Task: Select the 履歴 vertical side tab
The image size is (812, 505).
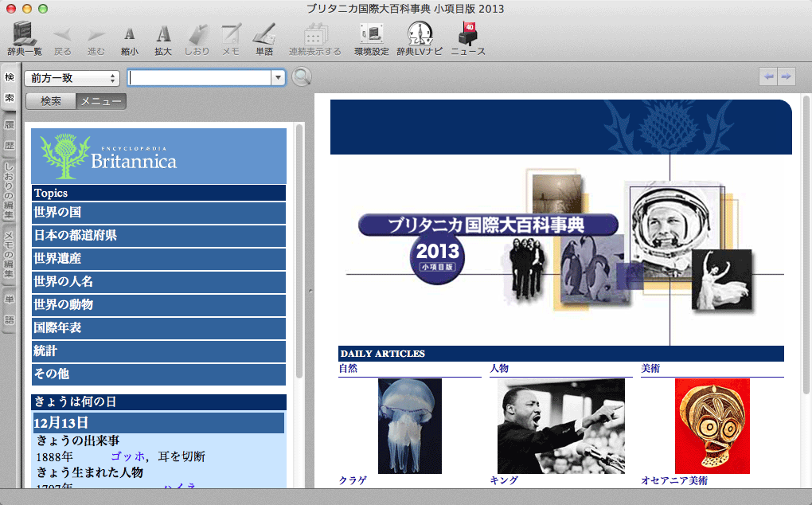Action: point(10,135)
